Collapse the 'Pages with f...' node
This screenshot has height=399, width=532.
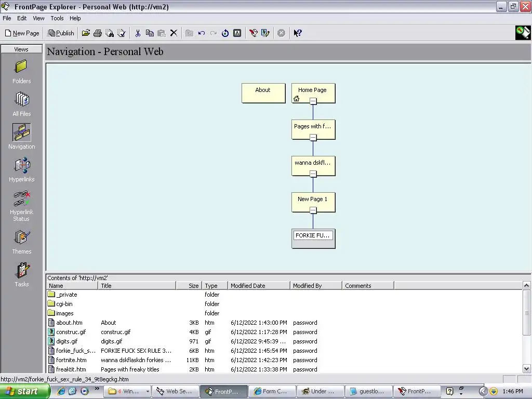[x=313, y=137]
